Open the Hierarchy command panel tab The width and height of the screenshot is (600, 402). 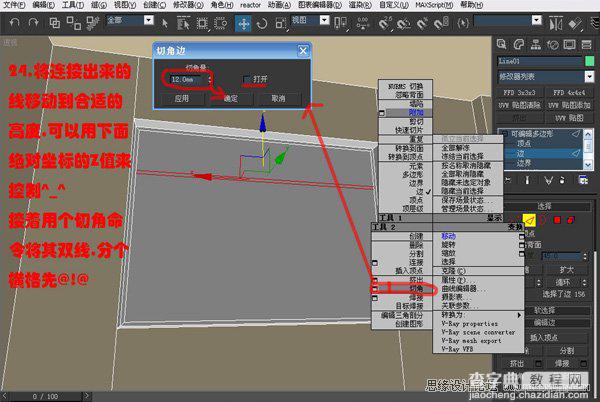tap(536, 45)
